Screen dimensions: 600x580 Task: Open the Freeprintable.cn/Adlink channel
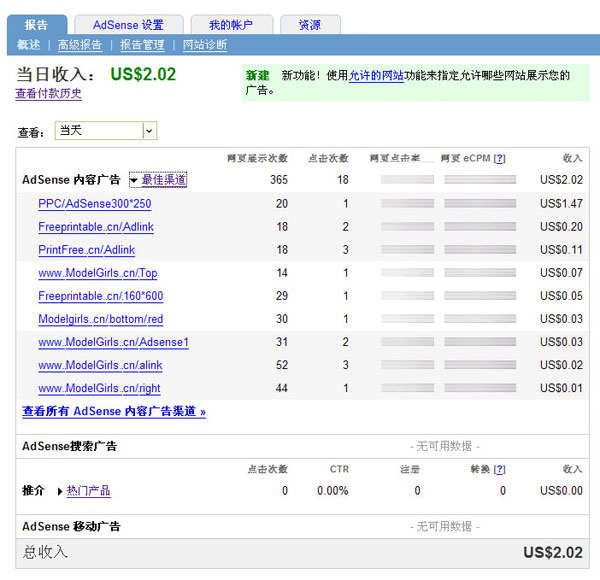(x=96, y=227)
